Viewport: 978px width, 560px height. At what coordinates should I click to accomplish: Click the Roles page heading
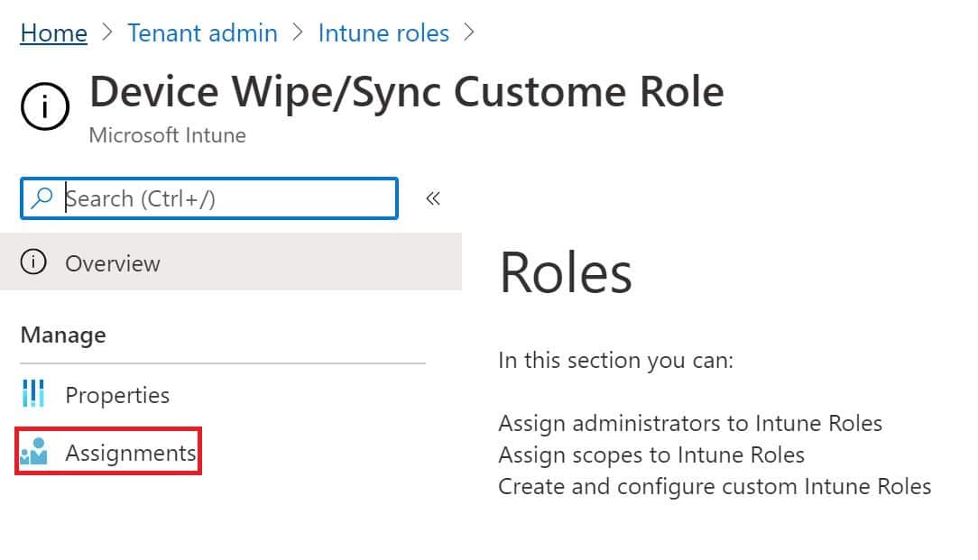(565, 272)
